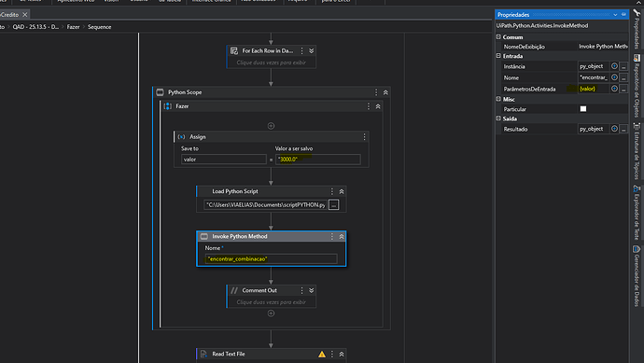The width and height of the screenshot is (644, 363).
Task: Click the Read Text File activity icon
Action: coord(204,354)
